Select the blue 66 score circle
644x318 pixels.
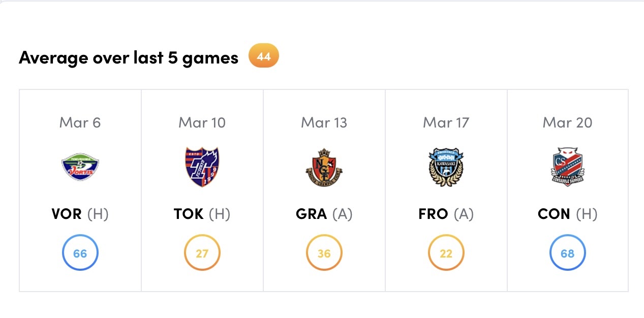pyautogui.click(x=80, y=252)
